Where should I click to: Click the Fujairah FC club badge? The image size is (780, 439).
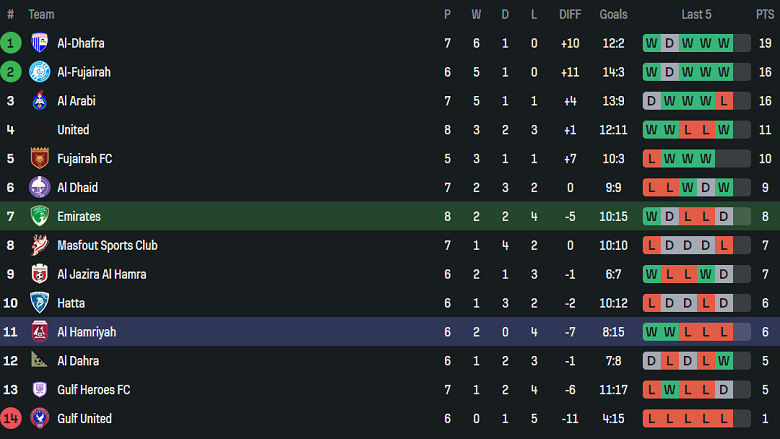click(x=40, y=158)
